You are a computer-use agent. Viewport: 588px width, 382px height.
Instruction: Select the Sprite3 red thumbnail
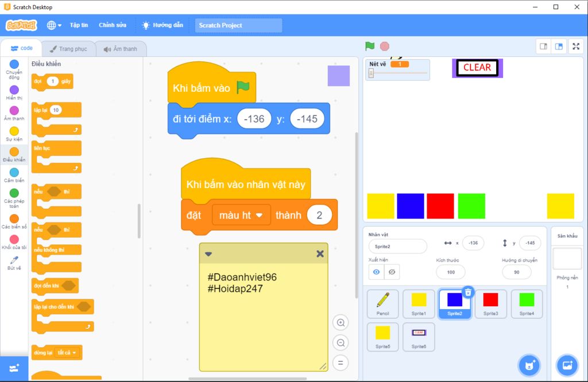(x=490, y=304)
